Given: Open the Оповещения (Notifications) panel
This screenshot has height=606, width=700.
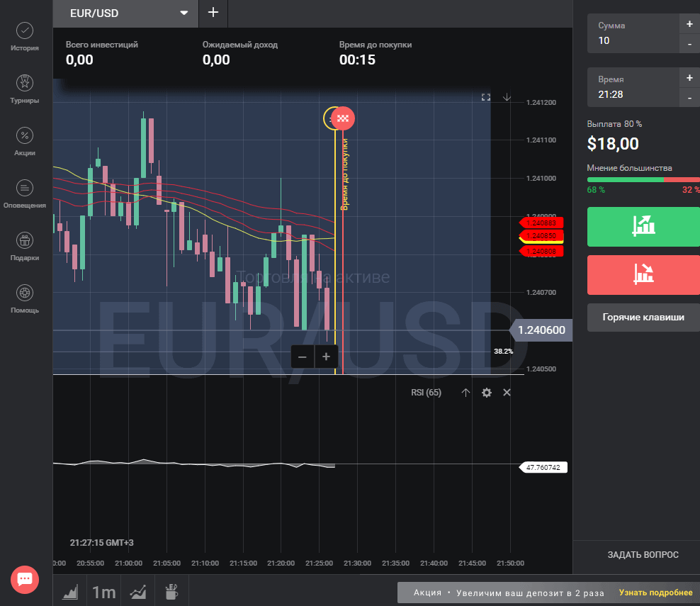Looking at the screenshot, I should (25, 194).
